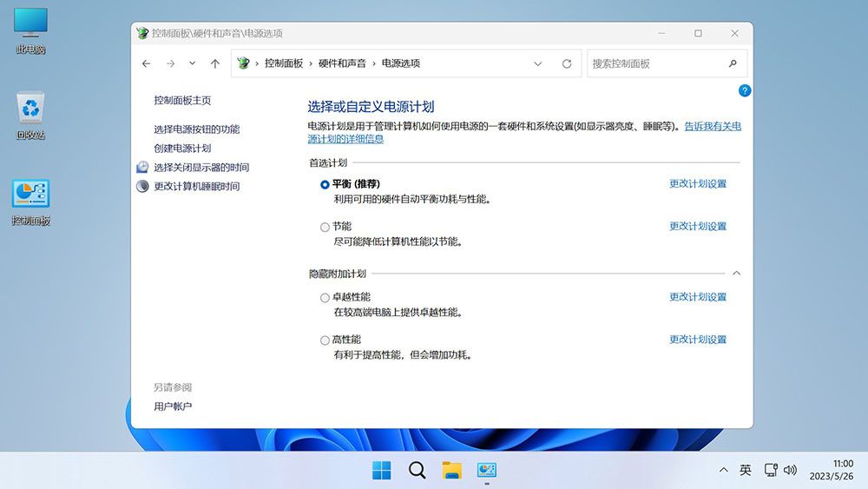Image resolution: width=868 pixels, height=489 pixels.
Task: Click 控制面板 in the address breadcrumb
Action: click(284, 63)
